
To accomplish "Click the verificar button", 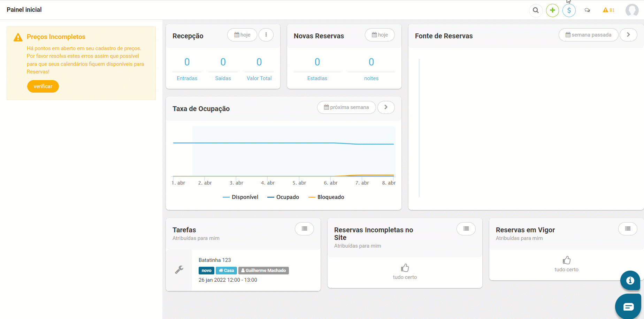I will [43, 86].
